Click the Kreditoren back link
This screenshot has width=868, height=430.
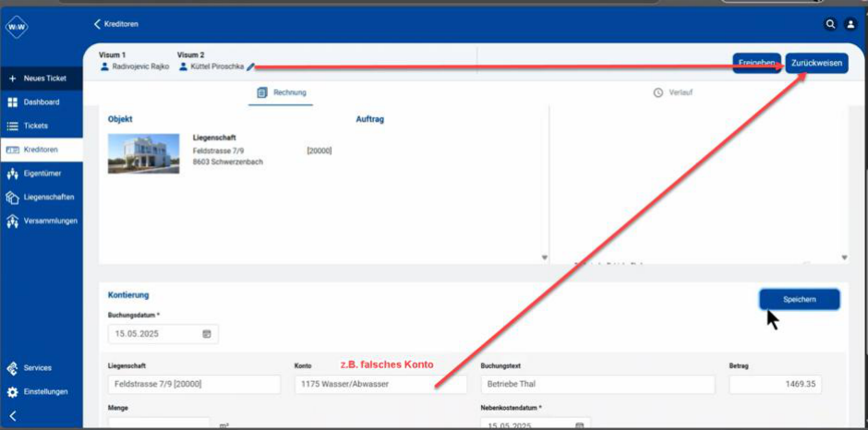pyautogui.click(x=116, y=24)
